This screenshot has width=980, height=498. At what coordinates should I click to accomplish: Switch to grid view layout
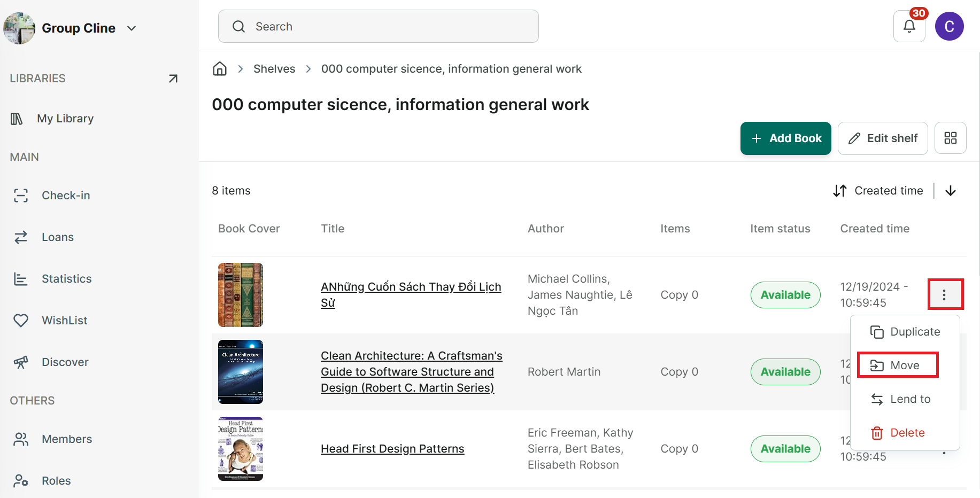click(950, 138)
